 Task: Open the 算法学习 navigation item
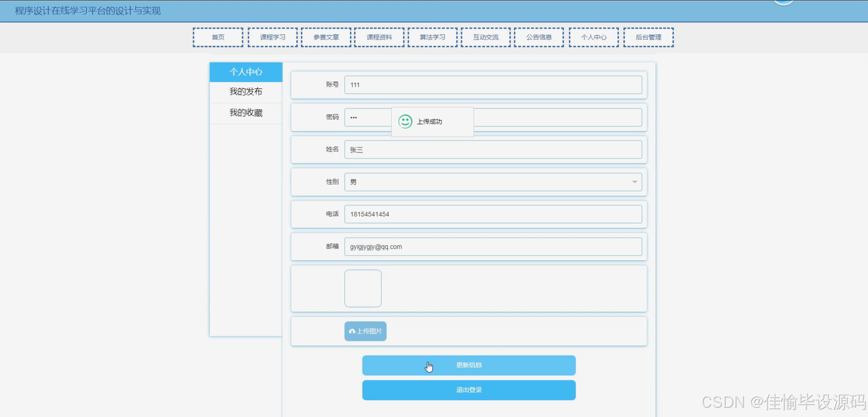(x=432, y=38)
